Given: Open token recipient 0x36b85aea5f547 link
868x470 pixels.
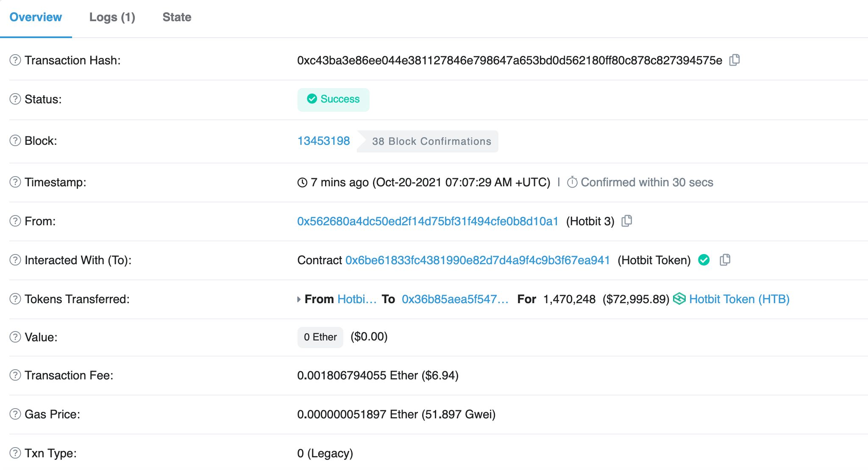Looking at the screenshot, I should click(x=455, y=299).
